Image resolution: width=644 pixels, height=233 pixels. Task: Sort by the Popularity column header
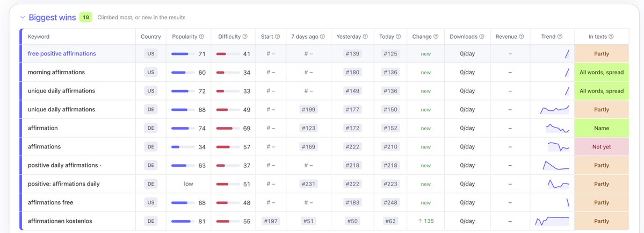click(x=185, y=37)
